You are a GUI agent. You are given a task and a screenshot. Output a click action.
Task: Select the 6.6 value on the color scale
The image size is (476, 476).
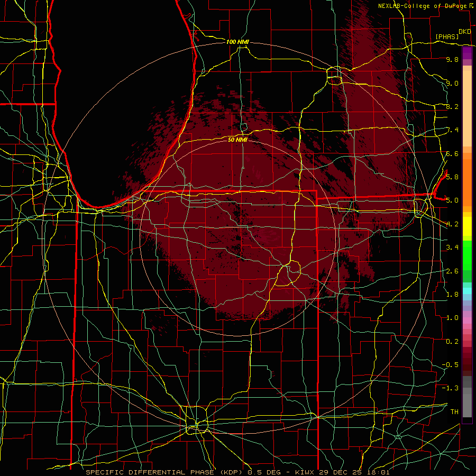(x=452, y=153)
